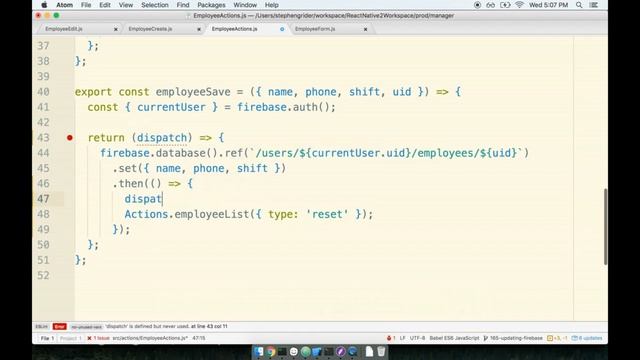Open the Find menu
This screenshot has height=360, width=640.
pyautogui.click(x=183, y=5)
